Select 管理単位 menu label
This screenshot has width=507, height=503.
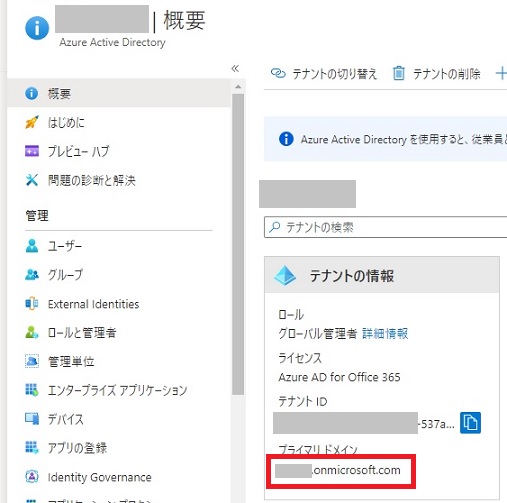coord(71,361)
